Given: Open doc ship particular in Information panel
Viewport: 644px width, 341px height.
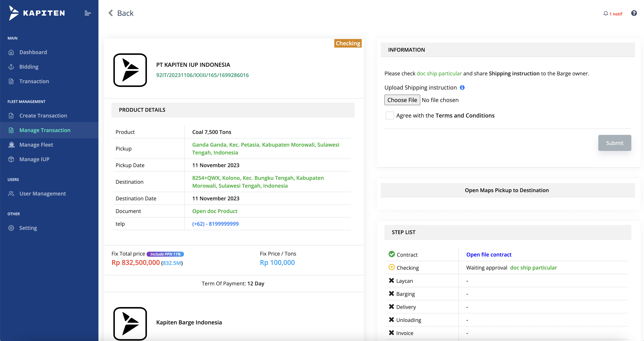Looking at the screenshot, I should coord(439,73).
